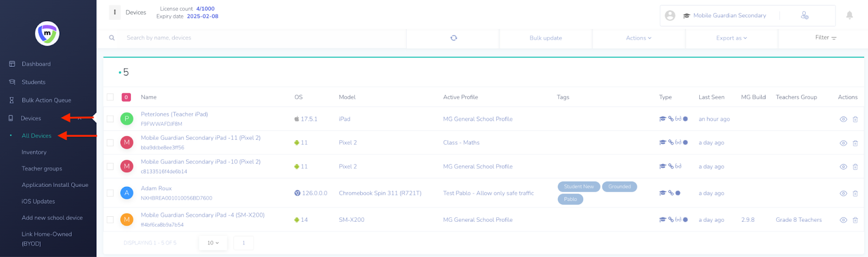Image resolution: width=868 pixels, height=257 pixels.
Task: Click the Android icon next to version 14
Action: pos(297,220)
